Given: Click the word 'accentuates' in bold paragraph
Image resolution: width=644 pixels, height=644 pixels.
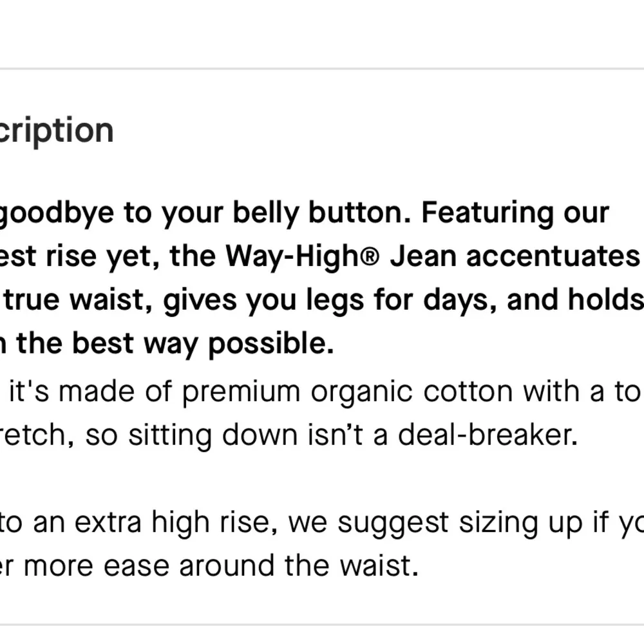Looking at the screenshot, I should [x=551, y=257].
